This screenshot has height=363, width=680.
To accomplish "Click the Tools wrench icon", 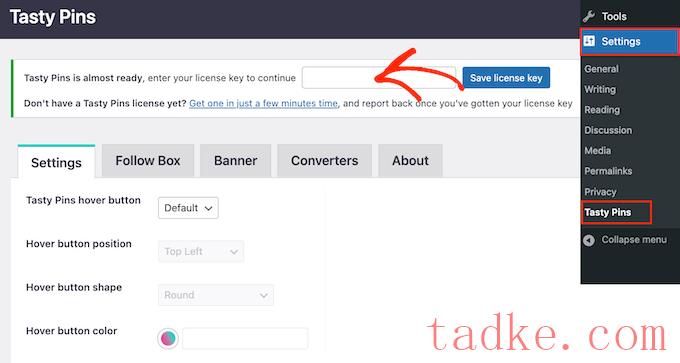I will point(588,16).
